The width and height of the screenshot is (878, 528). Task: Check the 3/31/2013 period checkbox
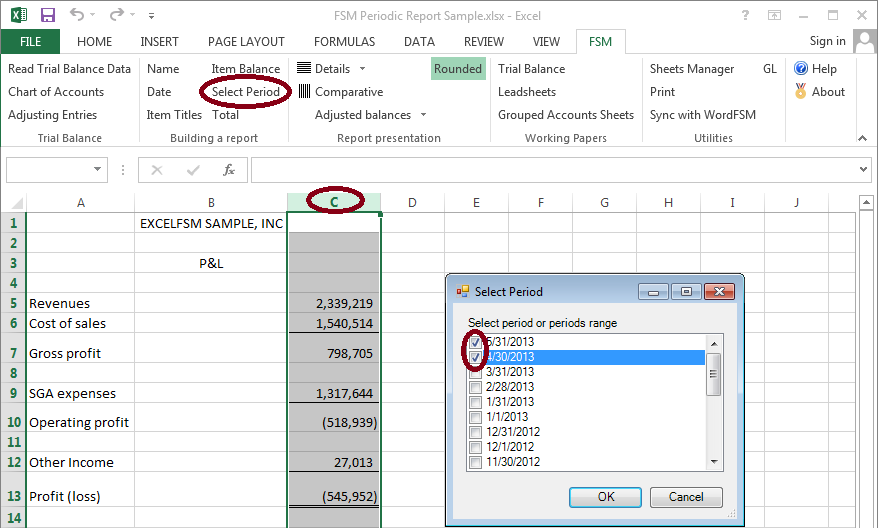click(475, 372)
